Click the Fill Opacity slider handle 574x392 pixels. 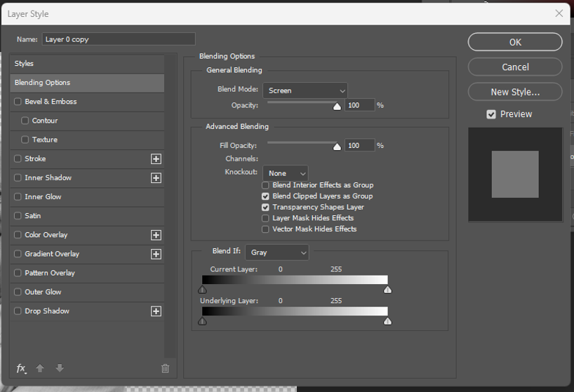point(337,147)
